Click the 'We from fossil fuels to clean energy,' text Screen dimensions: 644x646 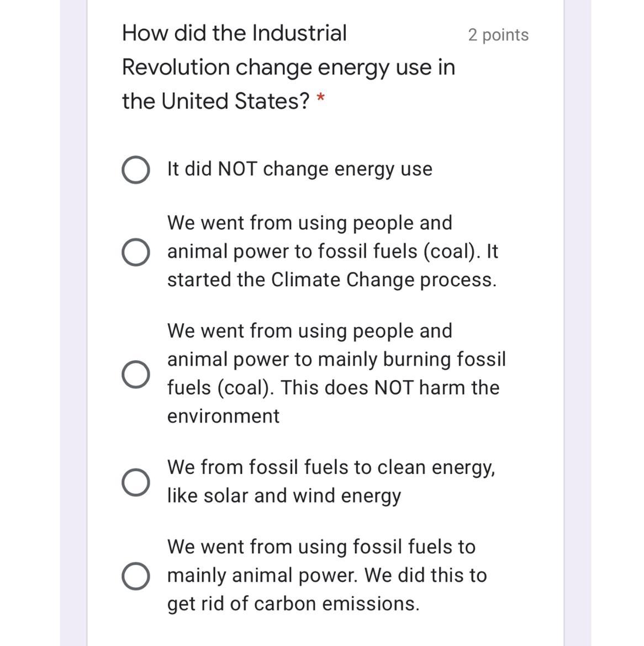331,468
